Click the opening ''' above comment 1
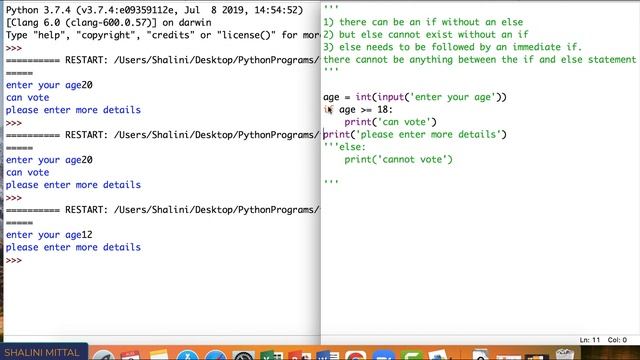This screenshot has width=640, height=360. 331,7
